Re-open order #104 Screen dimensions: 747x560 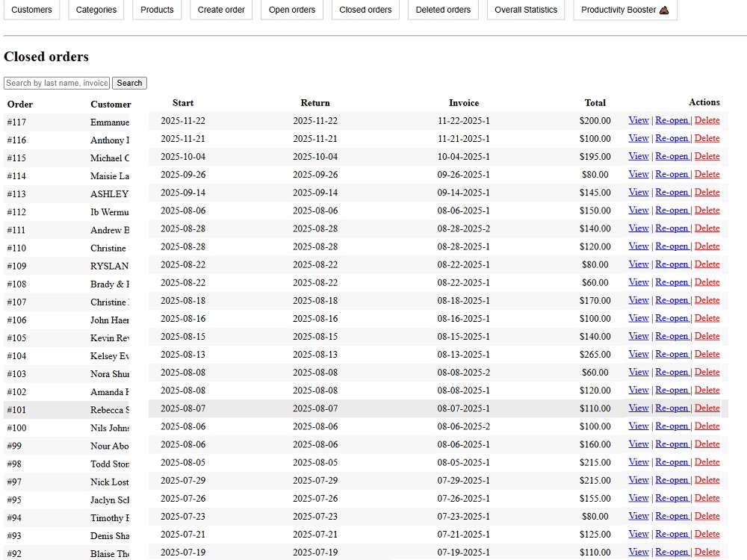[672, 354]
